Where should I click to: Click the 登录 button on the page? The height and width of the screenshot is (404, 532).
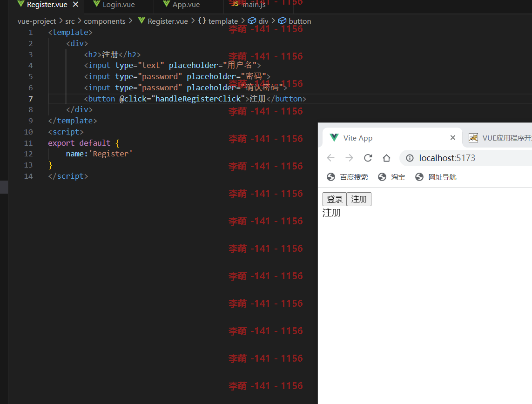[335, 199]
